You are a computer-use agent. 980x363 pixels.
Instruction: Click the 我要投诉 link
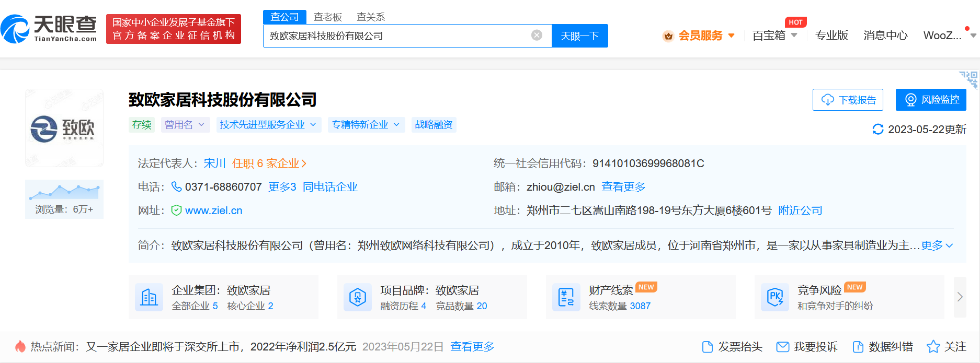pos(807,347)
